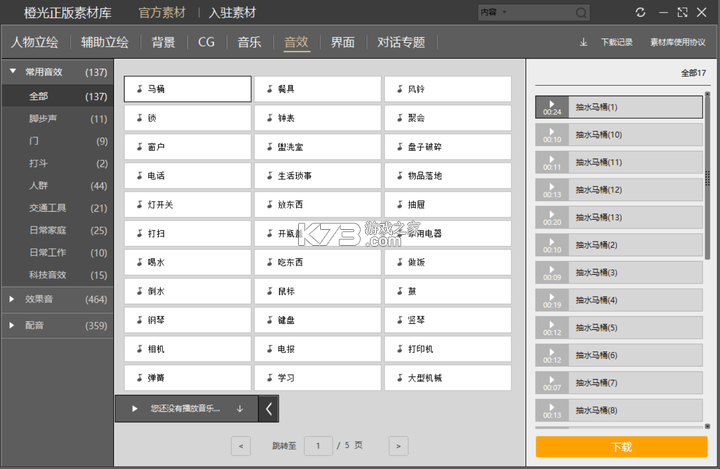720x469 pixels.
Task: Select the 科技音效 subcategory
Action: click(57, 275)
